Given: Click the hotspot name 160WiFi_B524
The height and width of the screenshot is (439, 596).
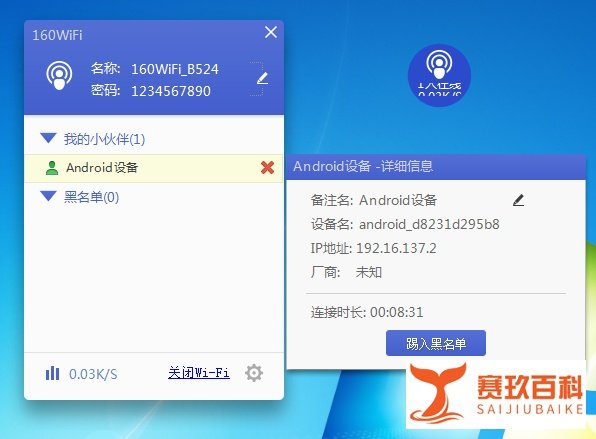Looking at the screenshot, I should [x=175, y=69].
